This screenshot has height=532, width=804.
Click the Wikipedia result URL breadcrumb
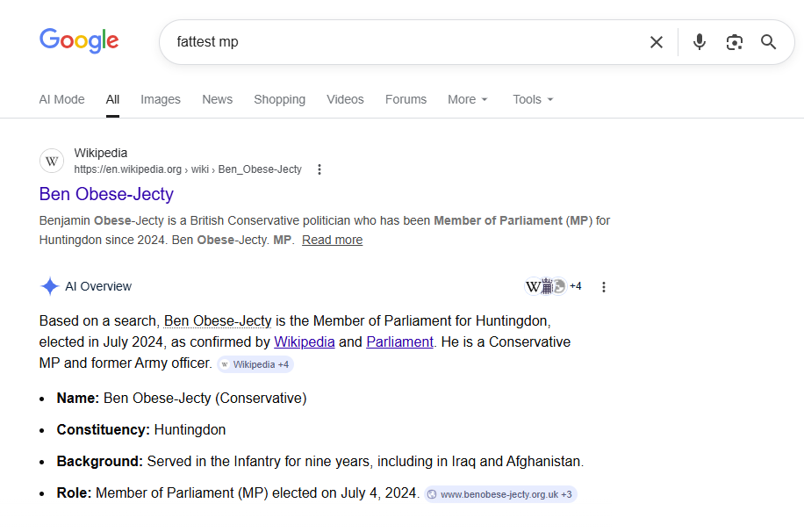(x=188, y=169)
